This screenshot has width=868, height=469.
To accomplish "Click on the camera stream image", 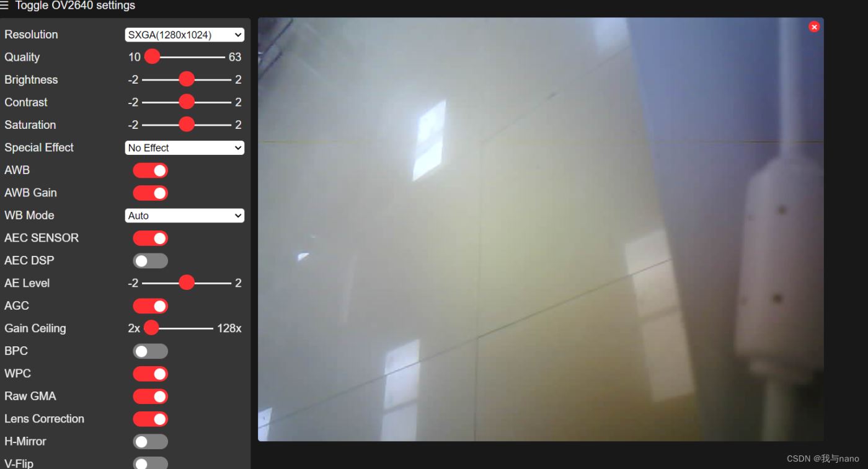I will [541, 229].
